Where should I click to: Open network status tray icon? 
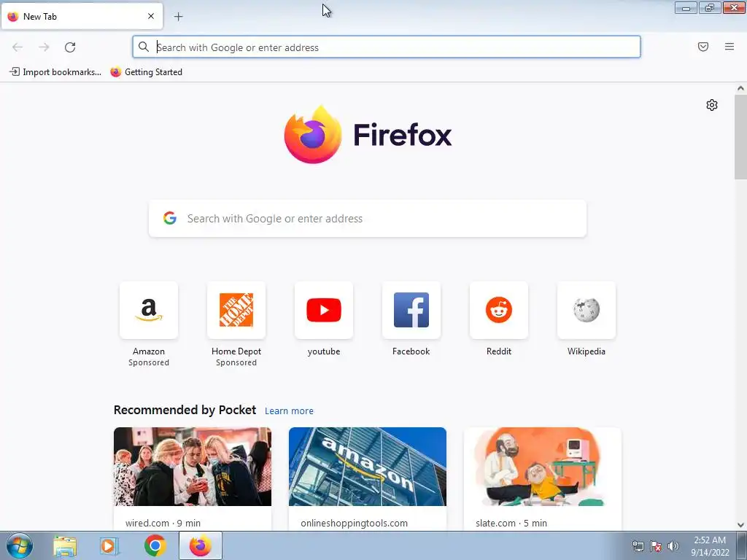[638, 546]
